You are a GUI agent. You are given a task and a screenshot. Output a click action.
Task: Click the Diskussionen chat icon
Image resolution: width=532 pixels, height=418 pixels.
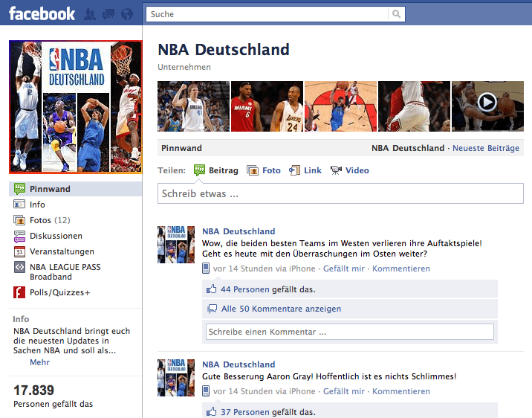tap(19, 236)
